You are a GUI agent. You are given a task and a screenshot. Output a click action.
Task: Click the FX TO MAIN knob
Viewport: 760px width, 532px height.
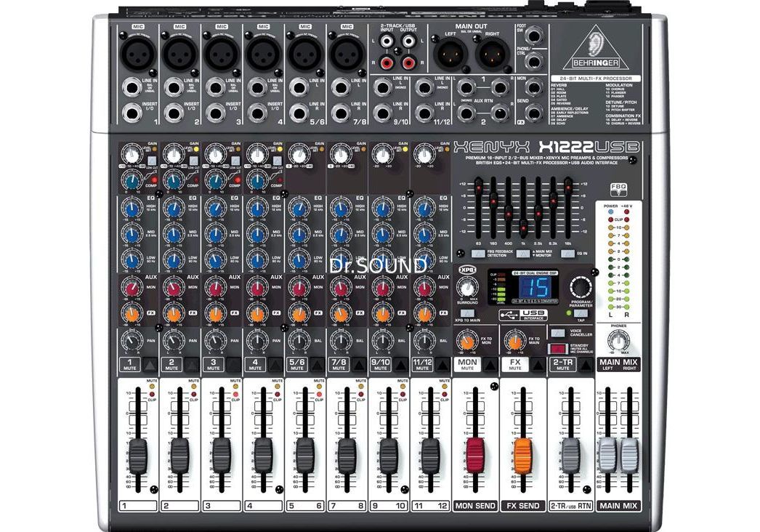pyautogui.click(x=514, y=341)
